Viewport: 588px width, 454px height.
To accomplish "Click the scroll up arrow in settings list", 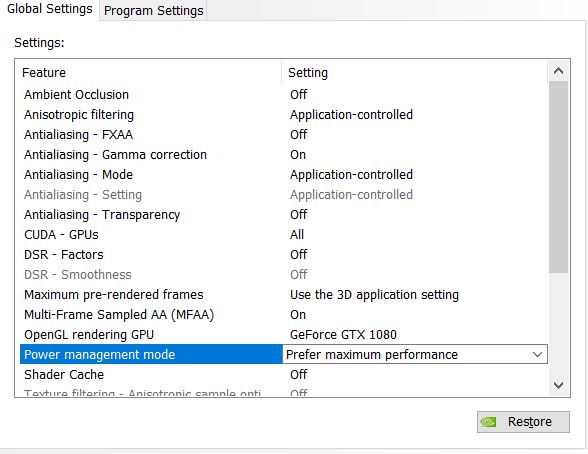I will pyautogui.click(x=558, y=71).
